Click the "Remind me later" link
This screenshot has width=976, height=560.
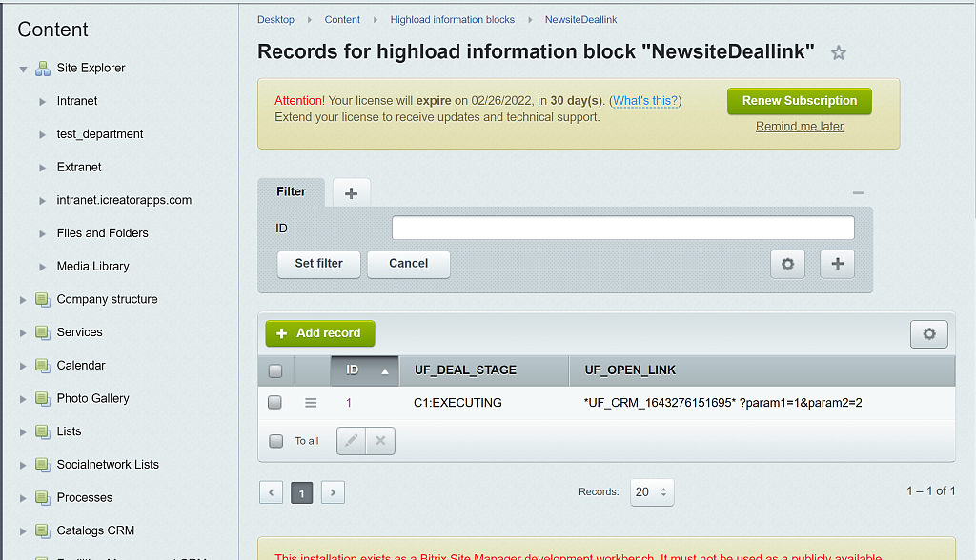point(799,126)
